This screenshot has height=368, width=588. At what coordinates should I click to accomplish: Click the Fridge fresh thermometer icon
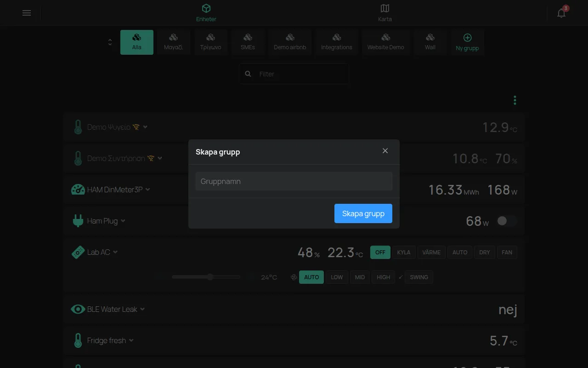[78, 340]
